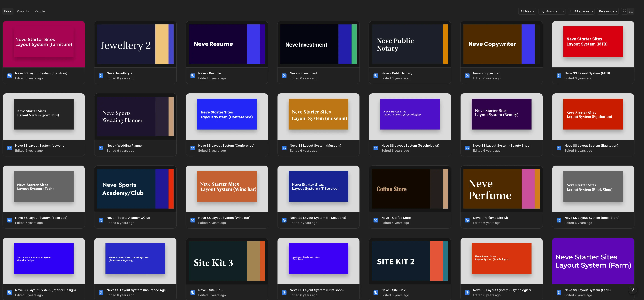Click the Neve SS Layout System (Psychologist) title in second row
The image size is (644, 300).
pos(410,145)
